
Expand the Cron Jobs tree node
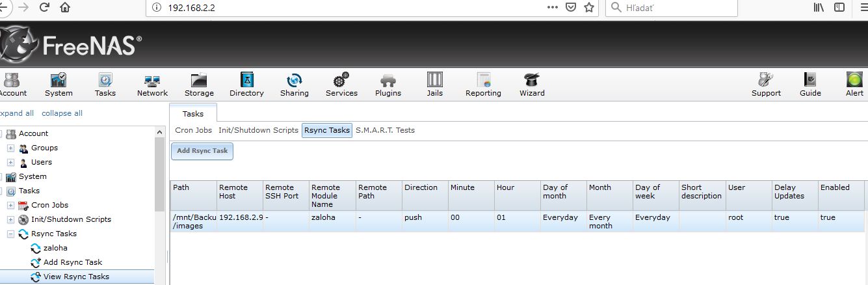pyautogui.click(x=11, y=205)
